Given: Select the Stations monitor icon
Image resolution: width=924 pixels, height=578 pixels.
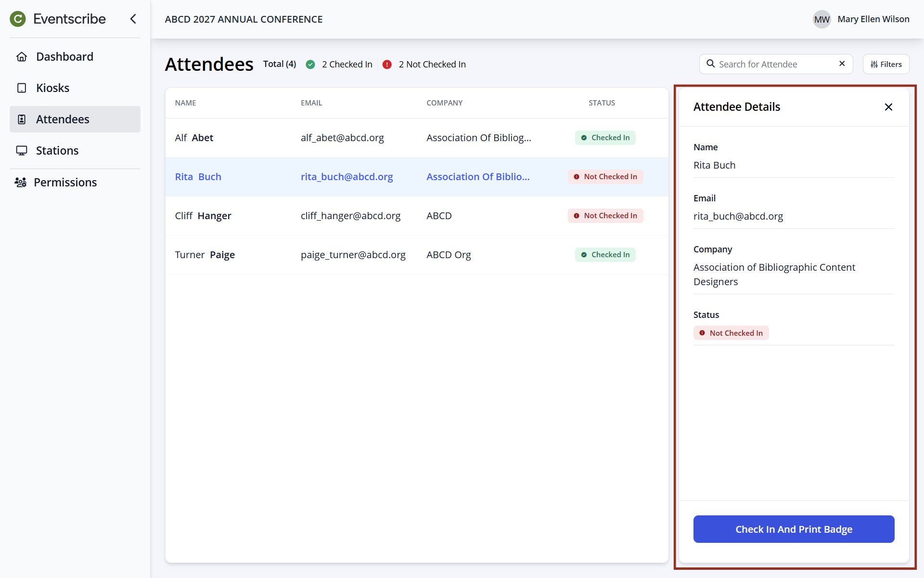Looking at the screenshot, I should [x=22, y=151].
